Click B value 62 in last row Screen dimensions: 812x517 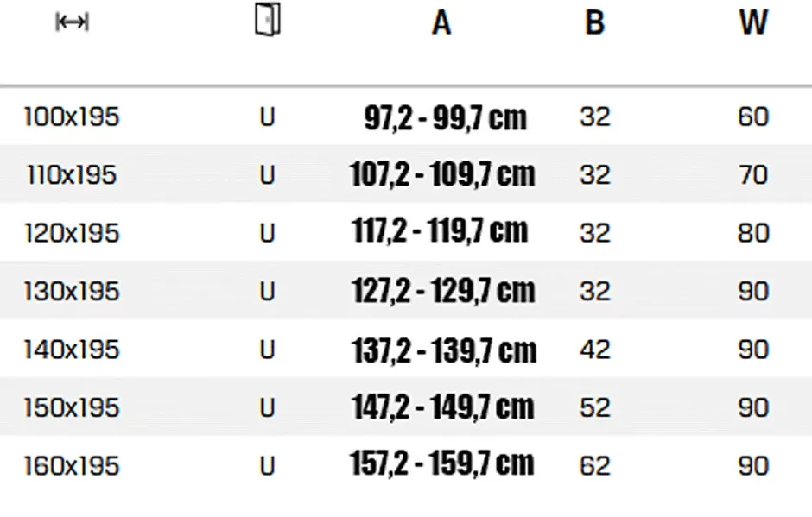[595, 466]
